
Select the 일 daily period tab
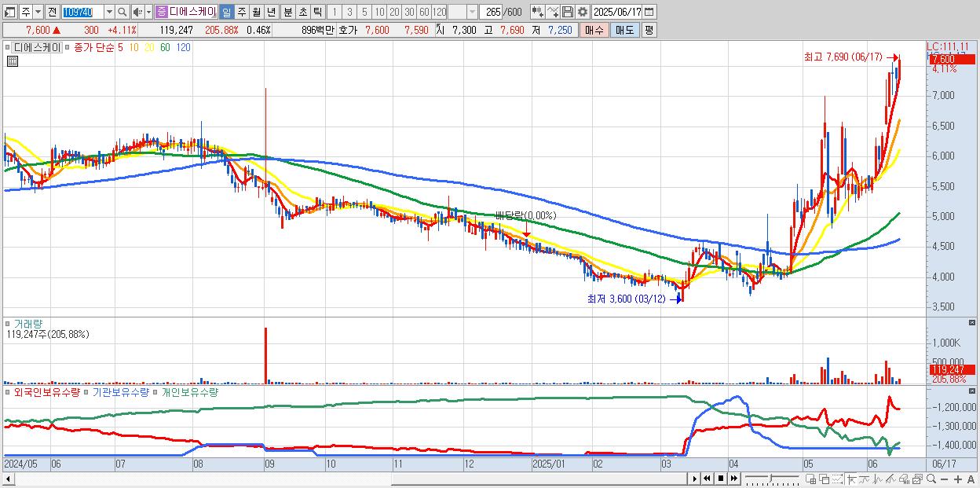[226, 12]
